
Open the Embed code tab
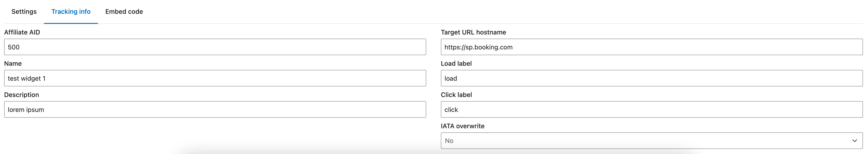tap(124, 11)
